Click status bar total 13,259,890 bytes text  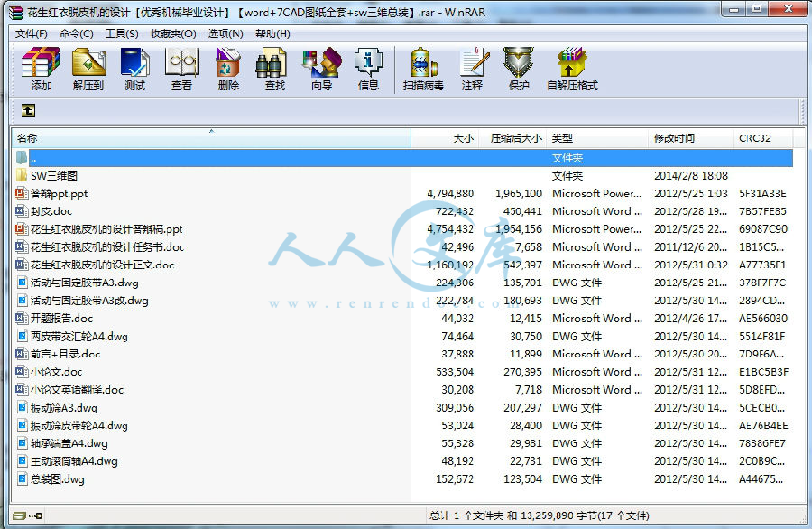540,515
